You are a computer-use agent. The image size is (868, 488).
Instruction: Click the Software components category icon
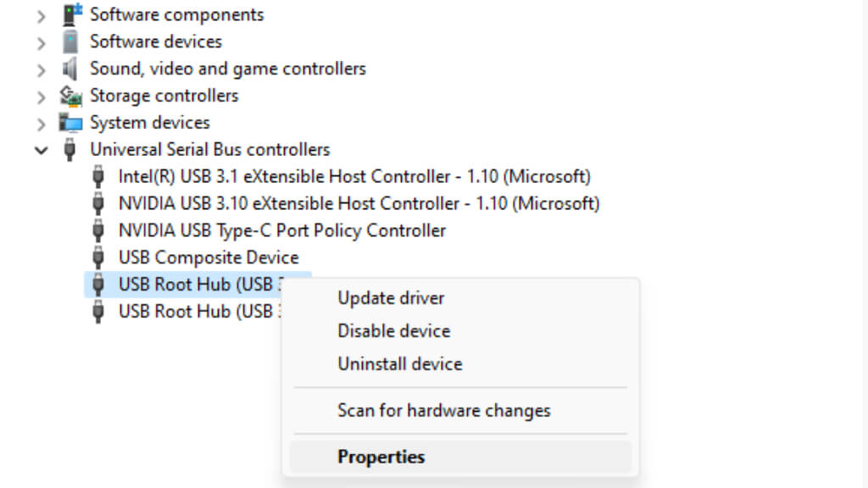tap(70, 14)
